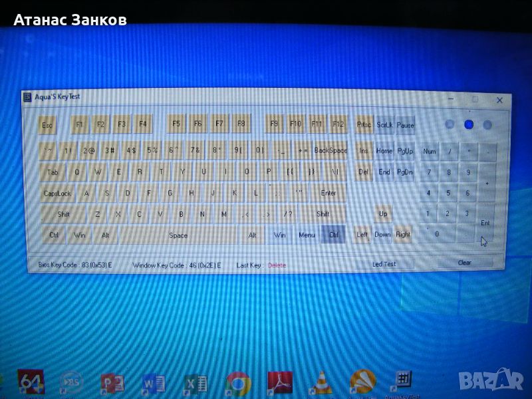Click numpad 0 key tile
Viewport: 532px width, 399px height.
[x=437, y=234]
